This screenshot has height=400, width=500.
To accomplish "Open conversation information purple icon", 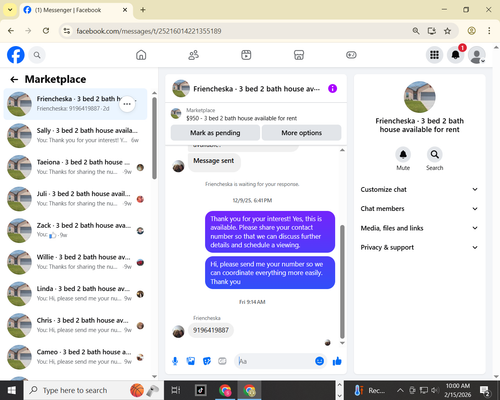I will point(332,89).
